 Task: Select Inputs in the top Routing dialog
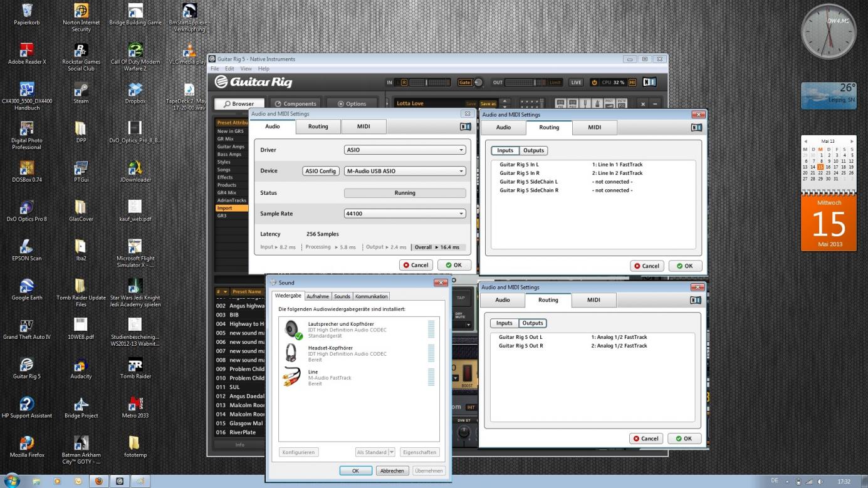[505, 150]
